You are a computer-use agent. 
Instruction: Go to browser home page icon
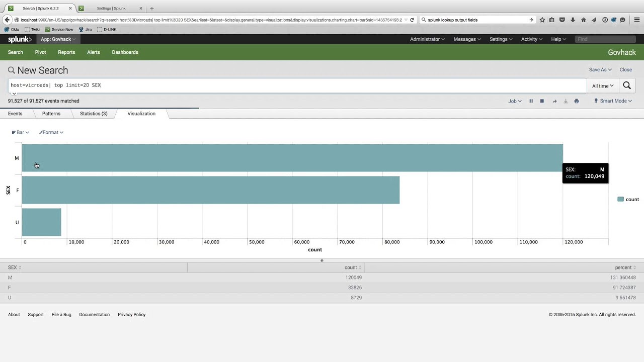[x=584, y=20]
